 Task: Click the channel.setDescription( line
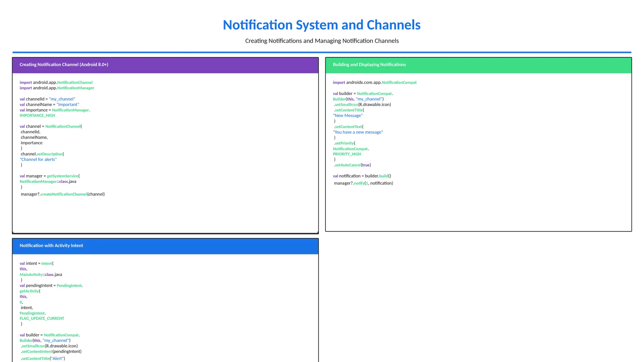pos(42,154)
